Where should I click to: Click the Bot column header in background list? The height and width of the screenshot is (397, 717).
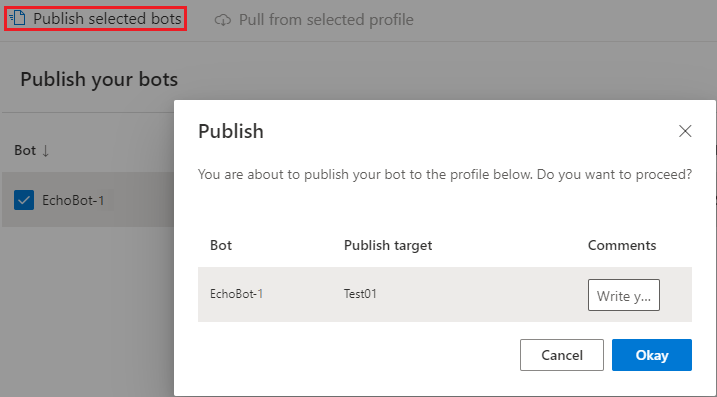pyautogui.click(x=25, y=150)
